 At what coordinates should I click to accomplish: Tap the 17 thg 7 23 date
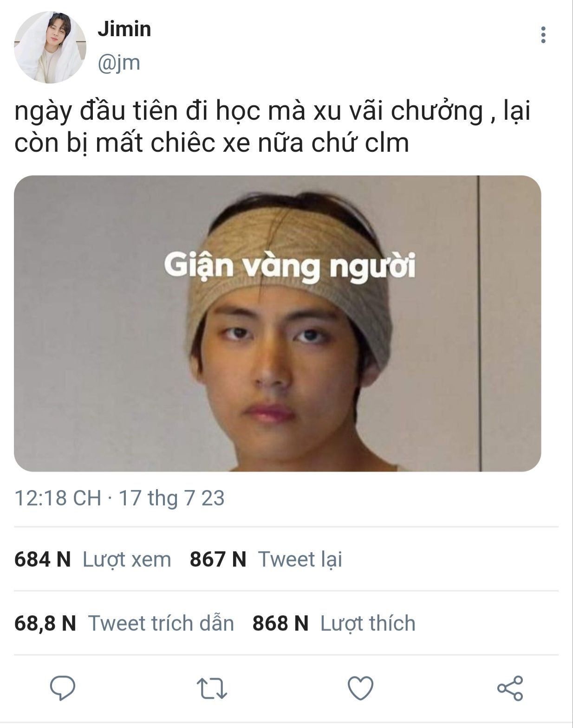point(172,498)
